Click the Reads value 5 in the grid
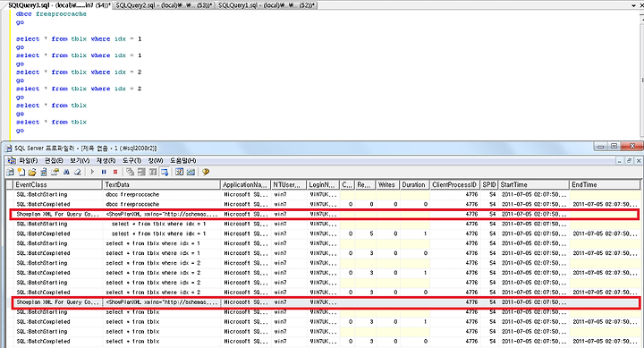Screen dimensions: 644x348 pos(371,233)
